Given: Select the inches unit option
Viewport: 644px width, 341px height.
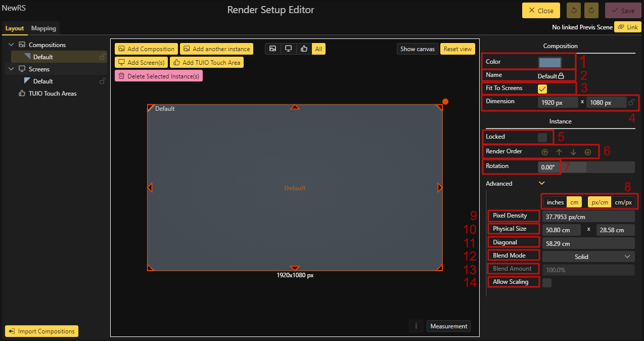Looking at the screenshot, I should pyautogui.click(x=555, y=202).
